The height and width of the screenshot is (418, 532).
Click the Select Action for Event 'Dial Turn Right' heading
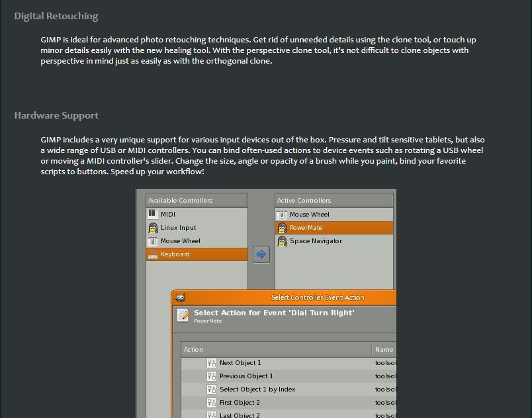pyautogui.click(x=274, y=313)
